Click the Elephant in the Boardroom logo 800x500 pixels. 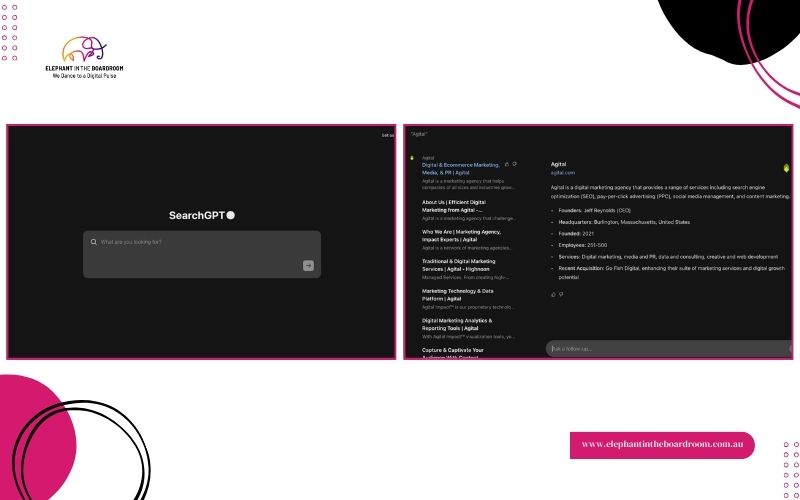coord(84,57)
